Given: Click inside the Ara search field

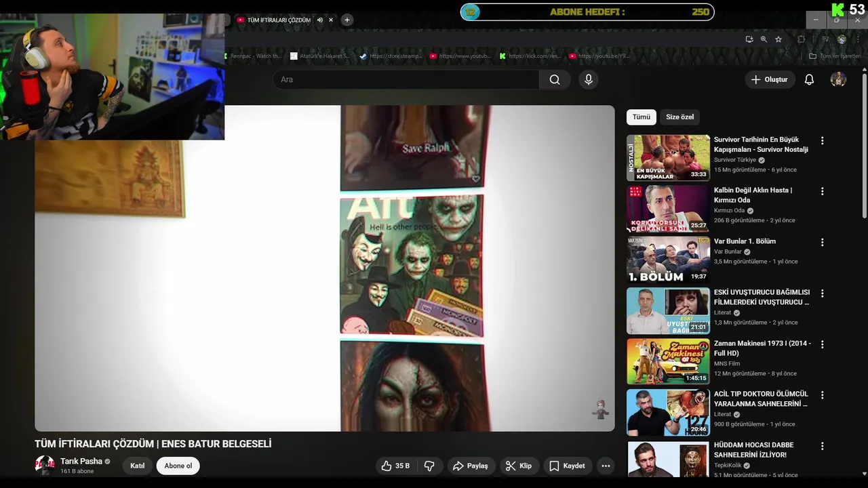Looking at the screenshot, I should coord(406,79).
